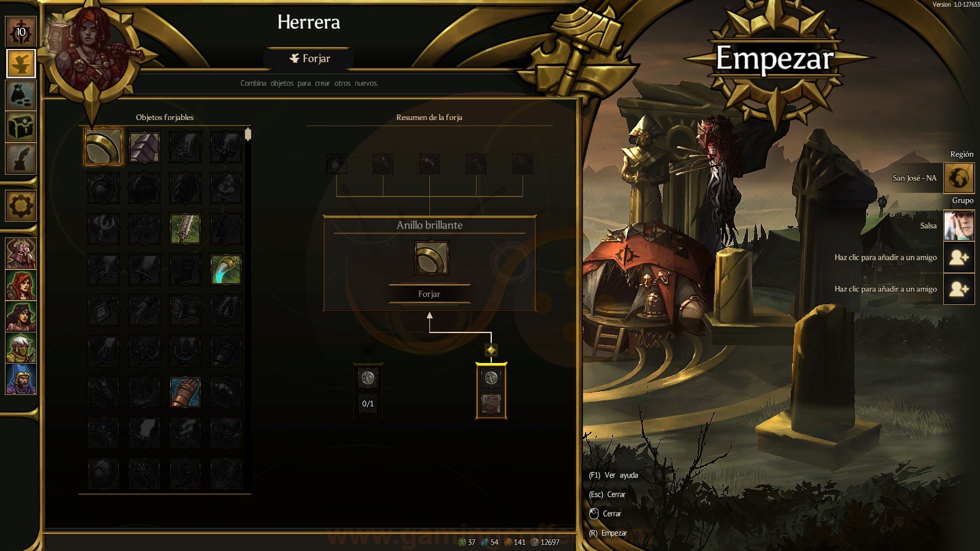Image resolution: width=980 pixels, height=551 pixels.
Task: Select the armored gauntlet forgeable item
Action: tap(185, 392)
